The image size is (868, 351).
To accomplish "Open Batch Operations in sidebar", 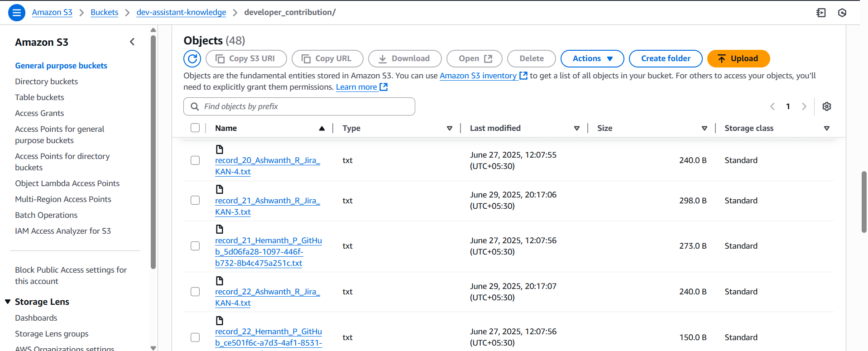I will point(46,215).
